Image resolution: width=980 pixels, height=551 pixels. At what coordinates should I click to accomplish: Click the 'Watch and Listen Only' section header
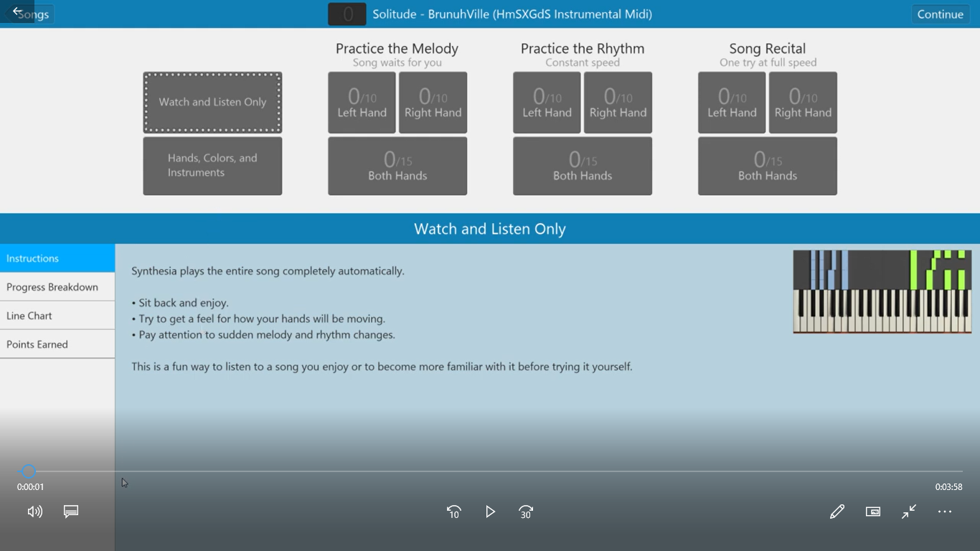coord(490,229)
